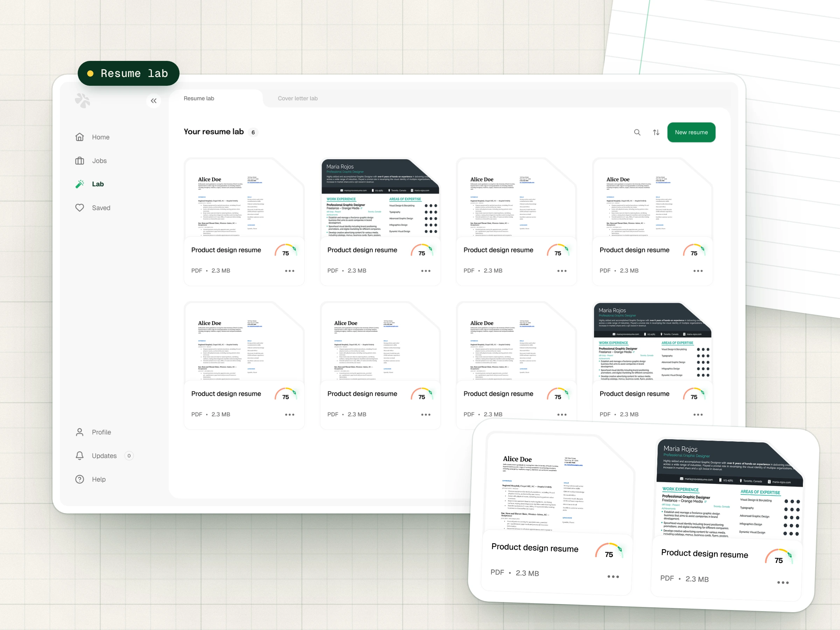Click the pinwheel app logo in sidebar
Viewport: 840px width, 630px height.
(82, 101)
